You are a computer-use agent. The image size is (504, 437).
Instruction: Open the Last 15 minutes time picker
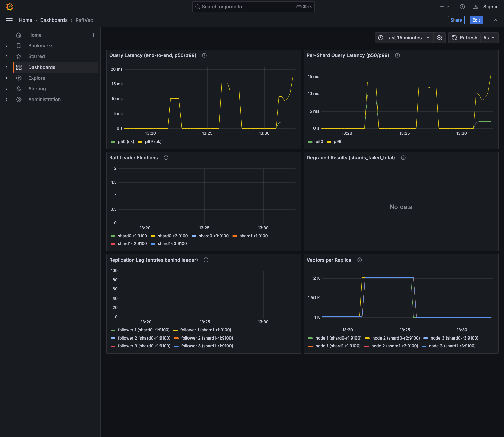point(404,38)
